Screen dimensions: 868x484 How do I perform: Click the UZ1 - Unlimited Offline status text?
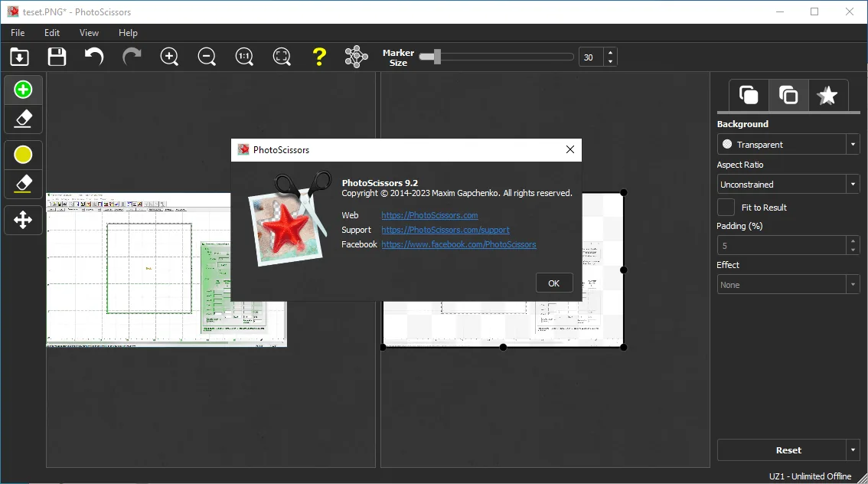click(810, 476)
